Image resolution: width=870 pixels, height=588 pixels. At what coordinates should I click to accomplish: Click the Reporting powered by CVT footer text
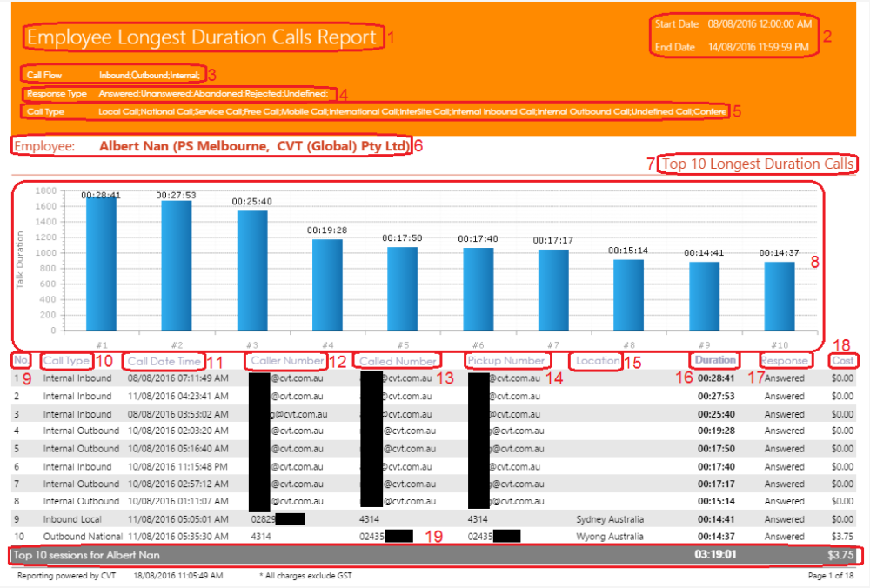[x=67, y=576]
